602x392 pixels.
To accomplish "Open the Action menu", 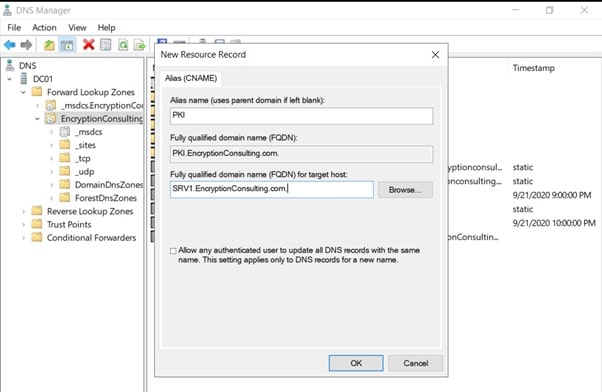I will pos(44,28).
